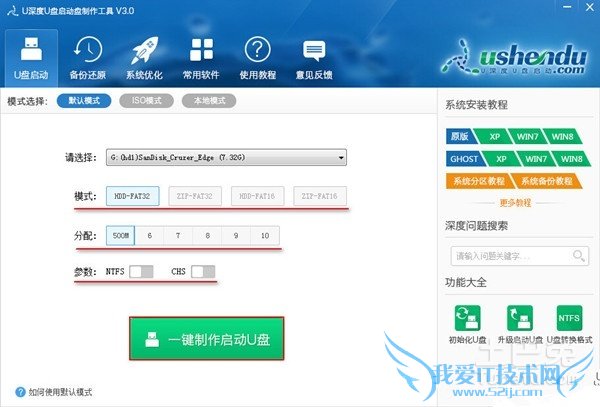Click the help question icon at bottom left

(20, 392)
